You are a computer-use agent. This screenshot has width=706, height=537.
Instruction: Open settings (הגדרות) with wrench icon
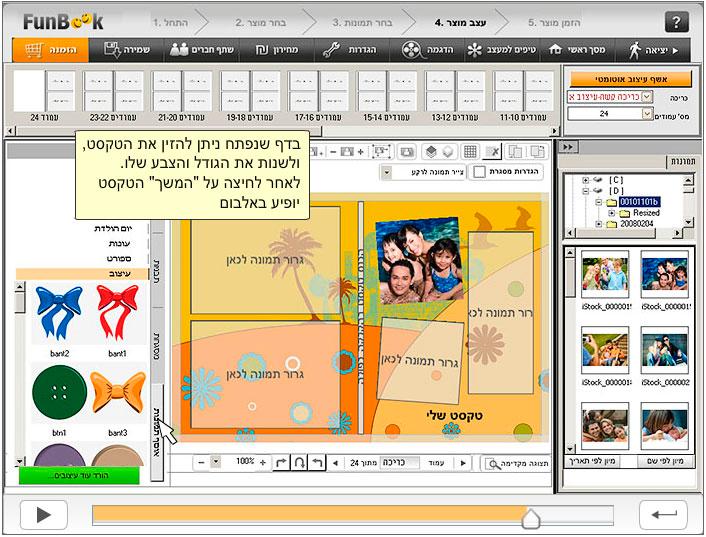349,50
